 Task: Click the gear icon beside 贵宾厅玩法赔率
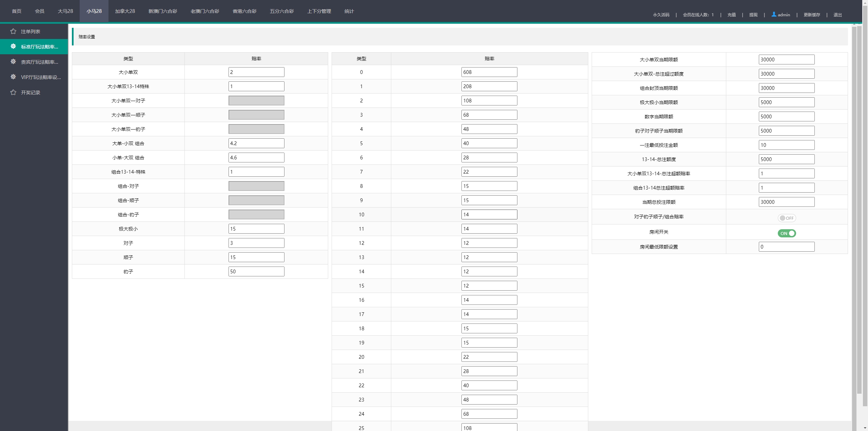13,62
